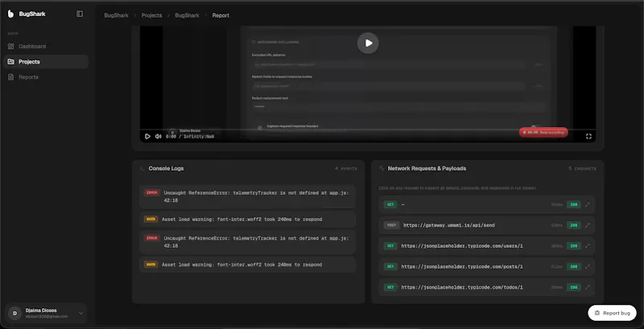Open the account menu chevron beside Djalma Dioses

tap(80, 314)
